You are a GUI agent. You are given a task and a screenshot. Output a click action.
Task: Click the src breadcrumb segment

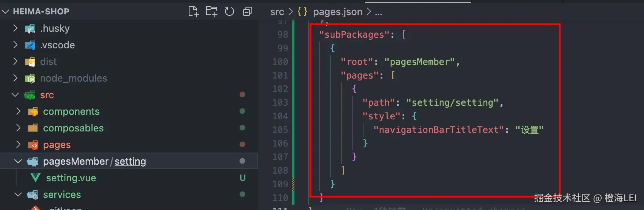point(277,12)
